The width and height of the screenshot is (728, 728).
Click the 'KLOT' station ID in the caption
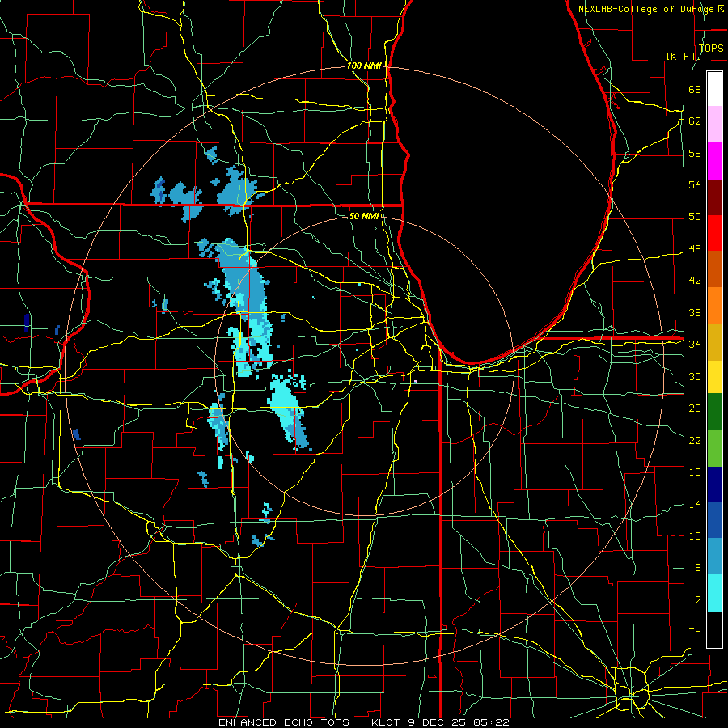click(384, 722)
